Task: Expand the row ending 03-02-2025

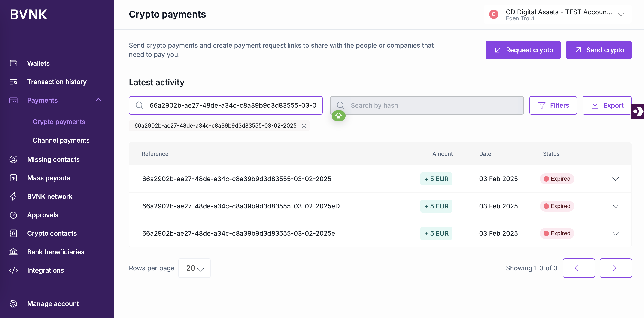Action: (616, 179)
